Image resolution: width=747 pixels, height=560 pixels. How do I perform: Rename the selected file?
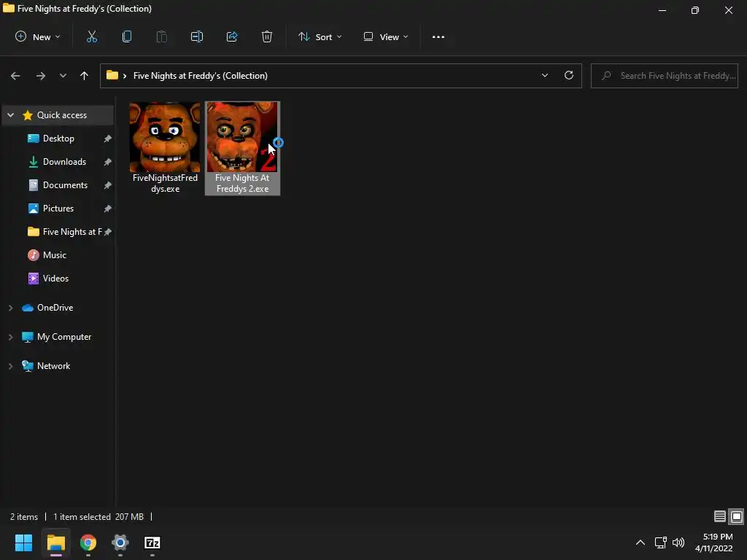(x=197, y=36)
